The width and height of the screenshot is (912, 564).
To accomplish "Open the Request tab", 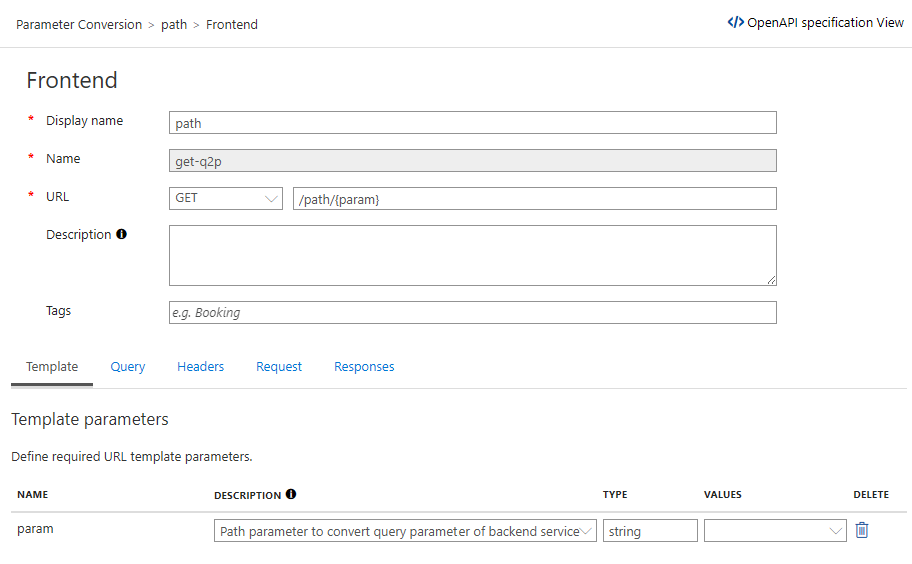I will 279,367.
